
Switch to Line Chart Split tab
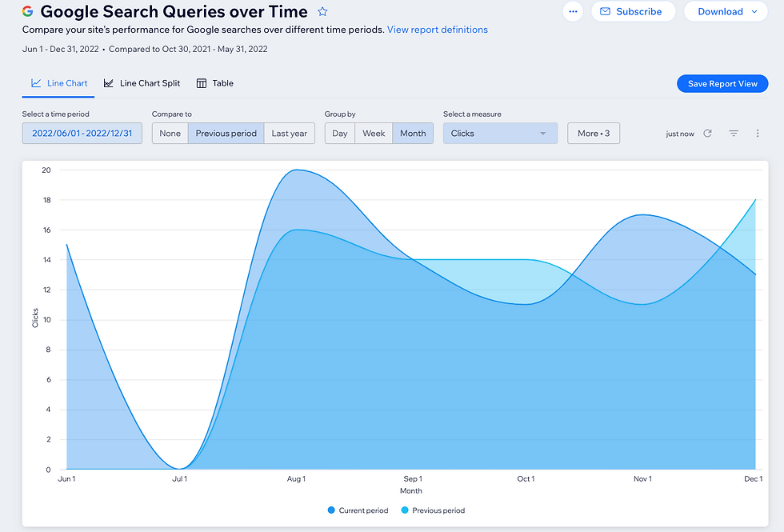click(142, 83)
